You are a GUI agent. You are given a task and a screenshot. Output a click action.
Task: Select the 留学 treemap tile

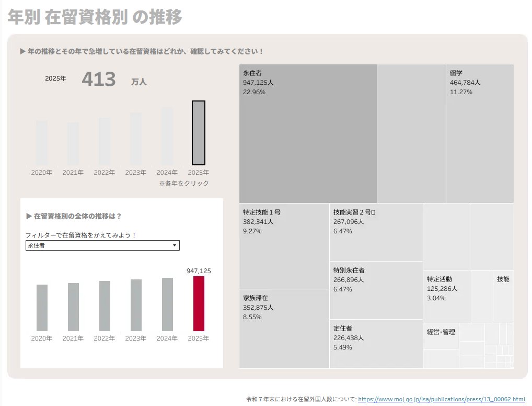click(480, 133)
